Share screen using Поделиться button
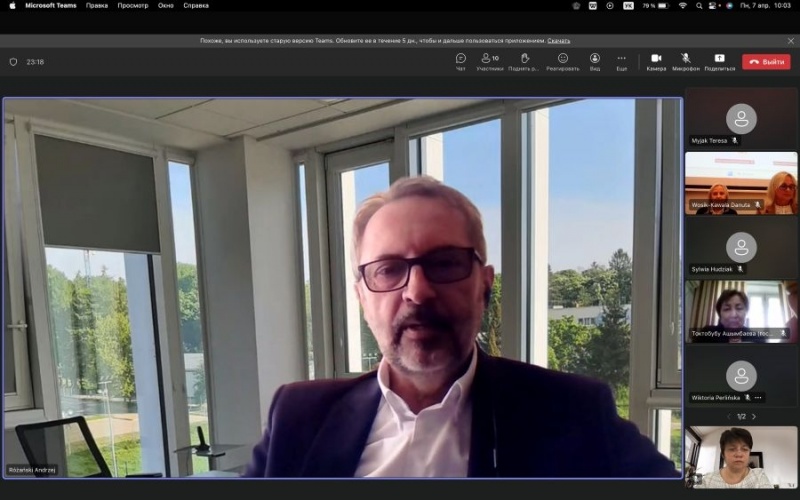This screenshot has width=800, height=500. (x=719, y=61)
